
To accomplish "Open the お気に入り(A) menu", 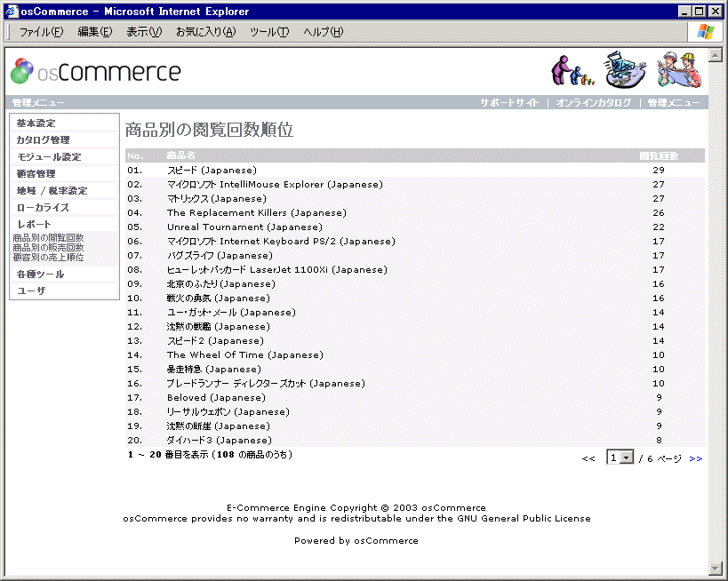I will (x=205, y=32).
